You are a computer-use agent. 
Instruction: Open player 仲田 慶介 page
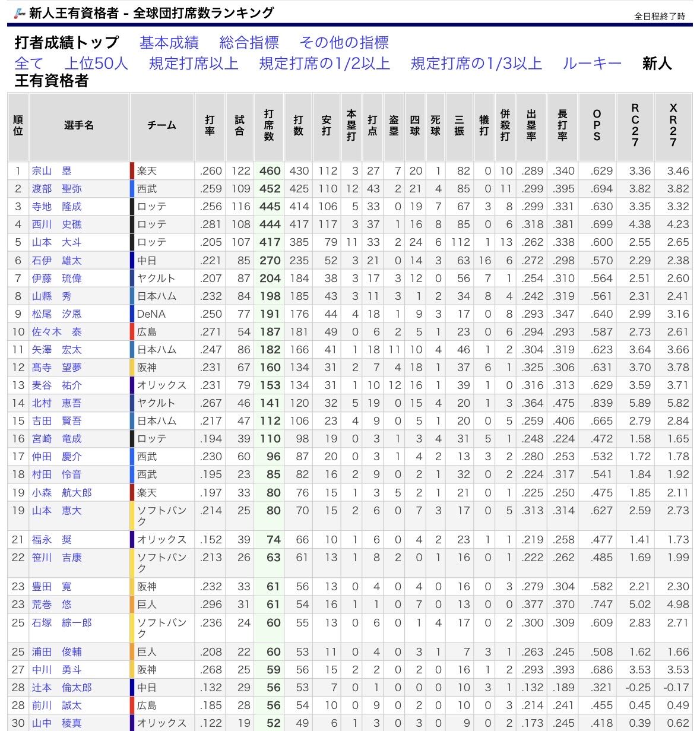point(57,457)
